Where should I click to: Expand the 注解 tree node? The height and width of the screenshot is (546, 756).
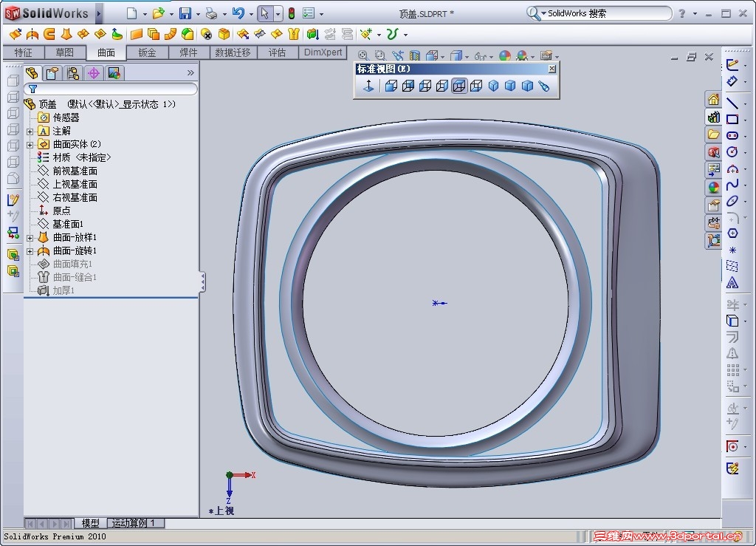30,132
